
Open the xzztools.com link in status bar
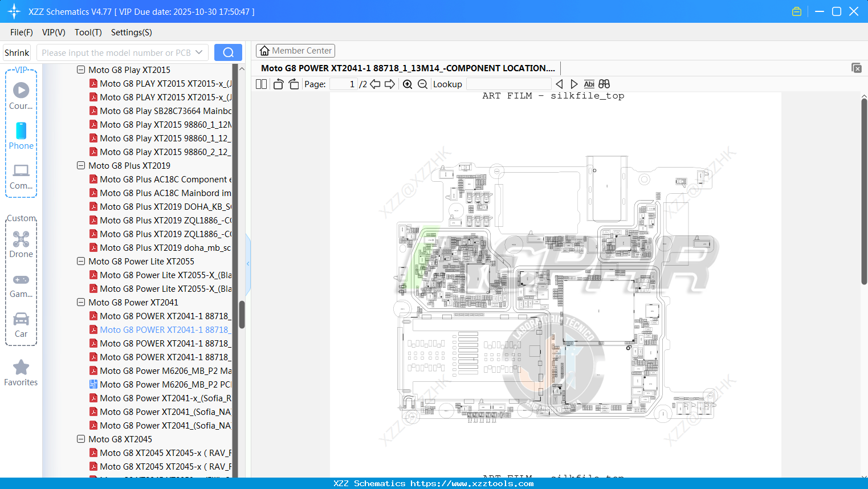472,483
